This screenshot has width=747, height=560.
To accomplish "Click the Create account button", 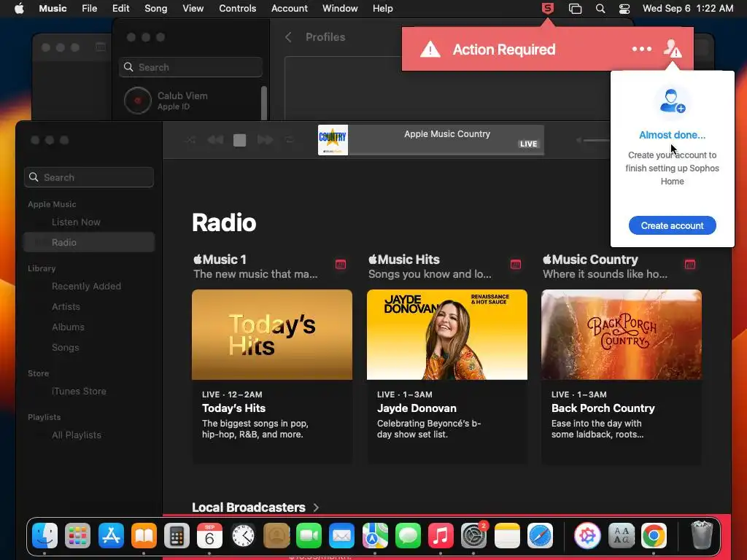I will pos(672,225).
